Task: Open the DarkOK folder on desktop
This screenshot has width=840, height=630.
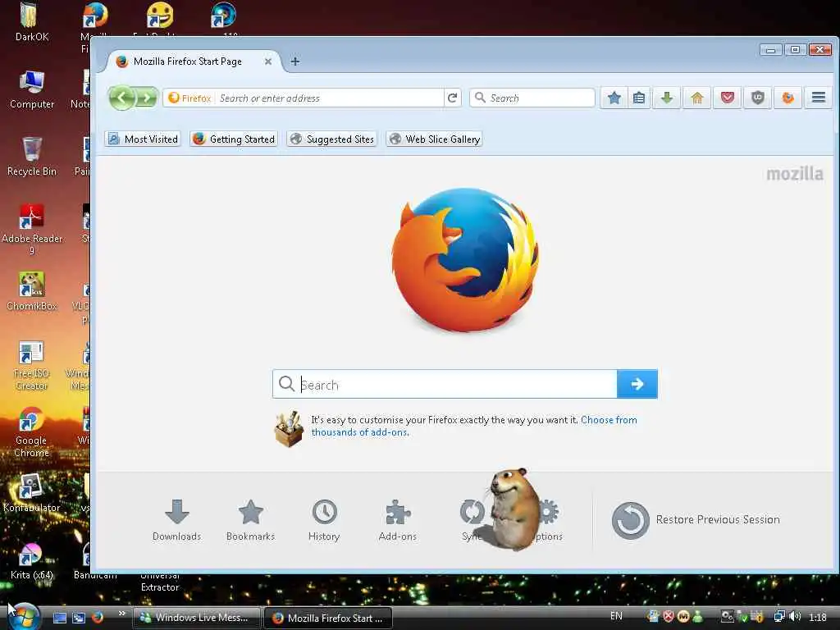Action: (32, 22)
